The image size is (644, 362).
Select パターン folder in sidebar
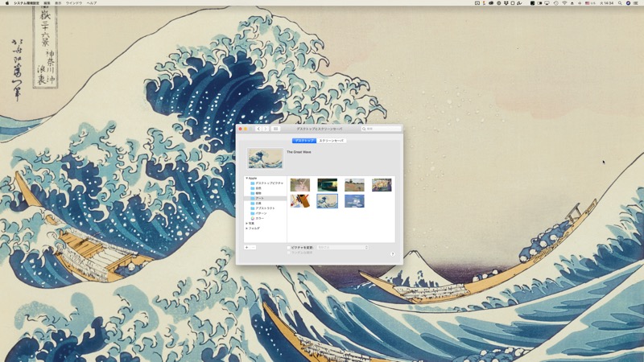click(265, 213)
